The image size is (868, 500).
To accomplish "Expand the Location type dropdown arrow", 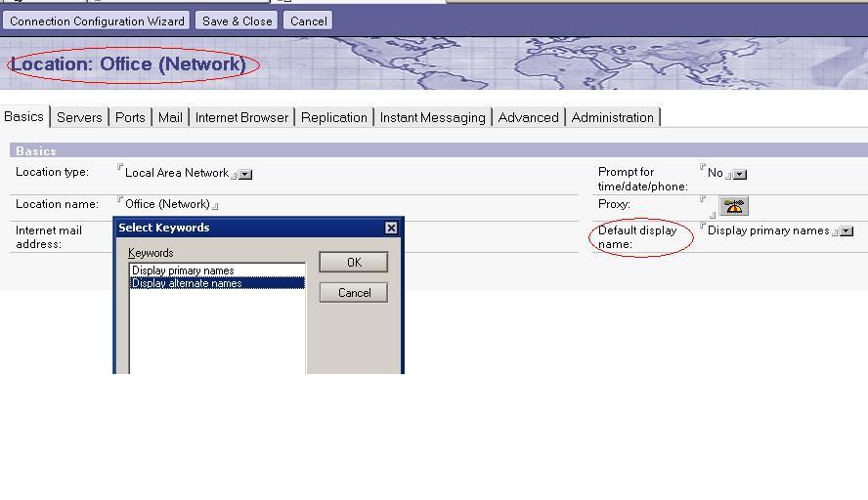I will (245, 175).
